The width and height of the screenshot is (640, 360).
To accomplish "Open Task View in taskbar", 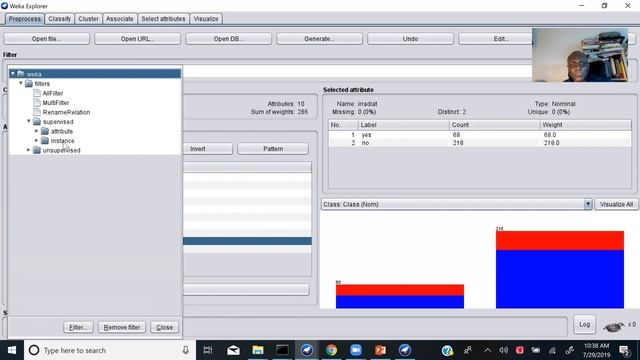I will coord(208,350).
